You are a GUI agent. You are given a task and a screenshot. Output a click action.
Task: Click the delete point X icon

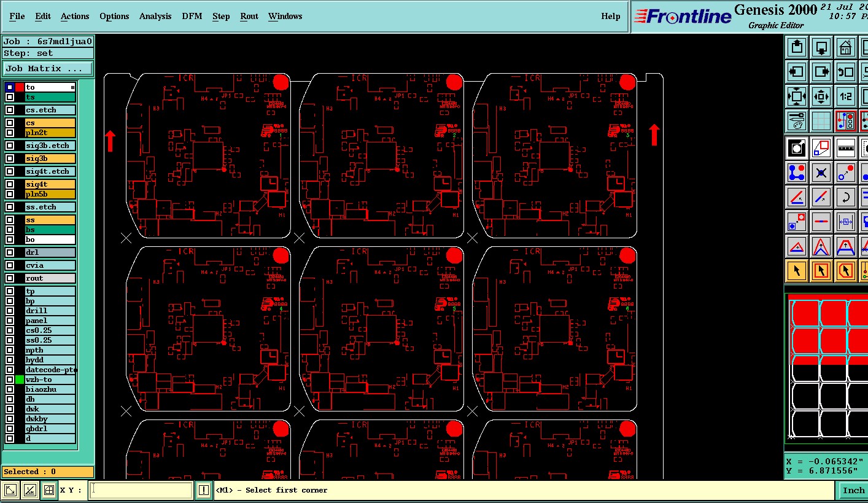821,173
